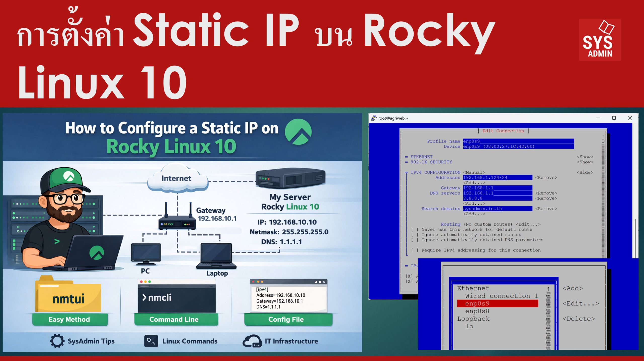The width and height of the screenshot is (644, 361).
Task: Expand ETHERNET section with Show
Action: tap(585, 157)
